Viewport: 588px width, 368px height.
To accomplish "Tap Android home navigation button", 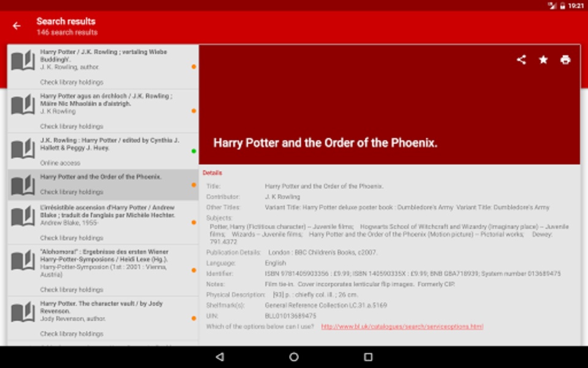I will coord(294,357).
